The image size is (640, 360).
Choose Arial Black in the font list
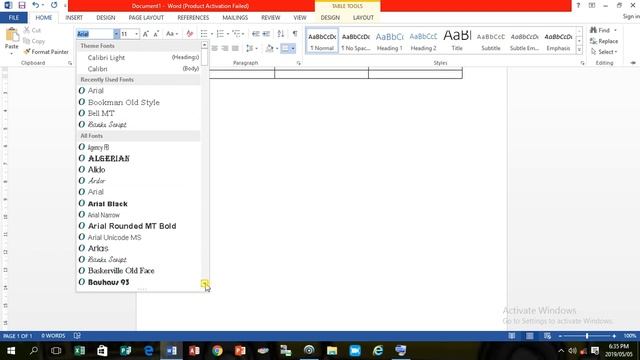(x=139, y=203)
